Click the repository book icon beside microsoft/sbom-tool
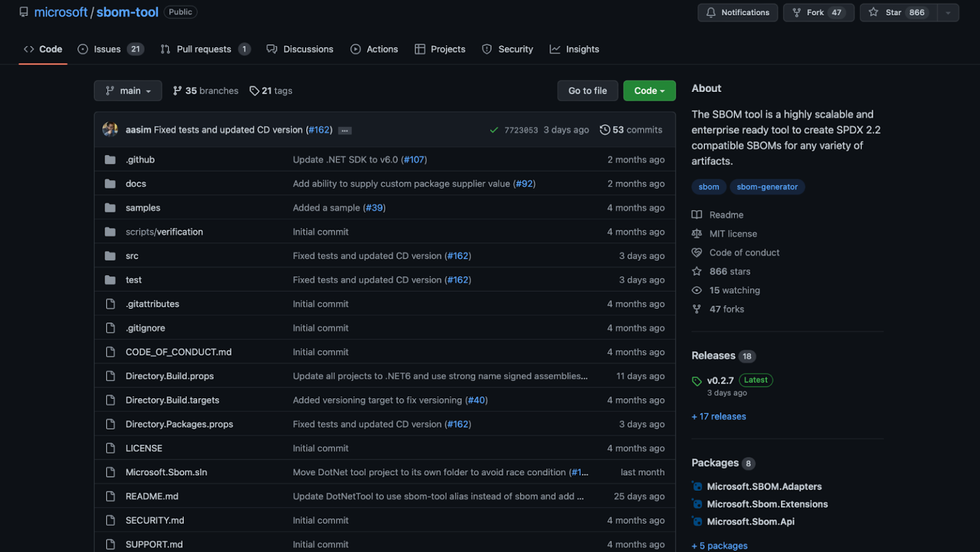 tap(24, 11)
